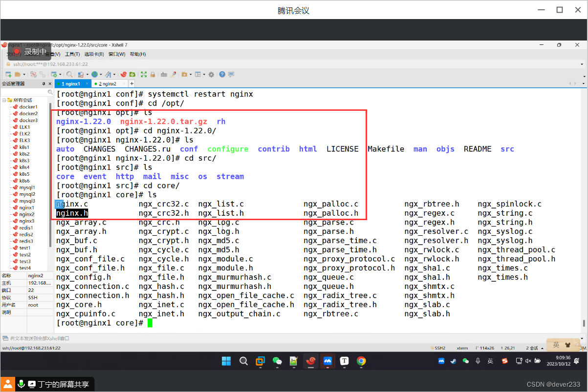Click the disconnect icon in toolbar
This screenshot has width=588, height=392.
tap(33, 75)
